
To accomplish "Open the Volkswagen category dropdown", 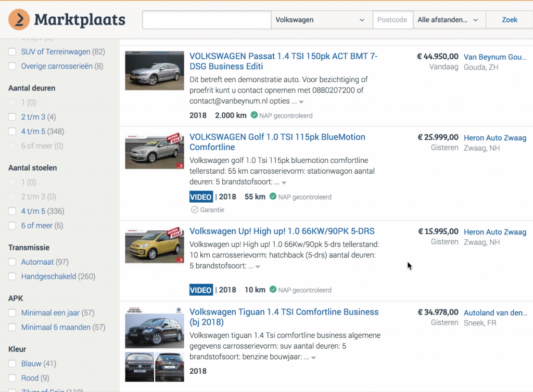I will pos(321,20).
